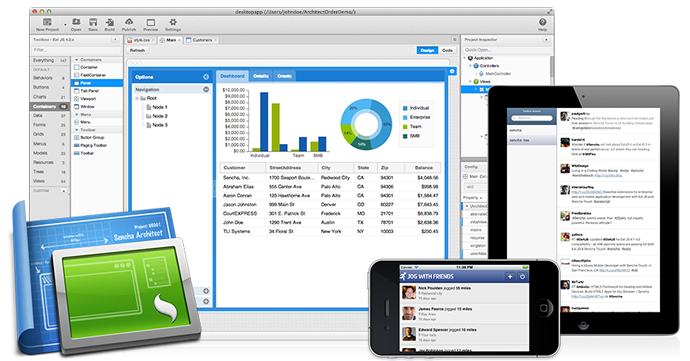The image size is (690, 361).
Task: Open a project with the Open icon
Action: (x=76, y=22)
